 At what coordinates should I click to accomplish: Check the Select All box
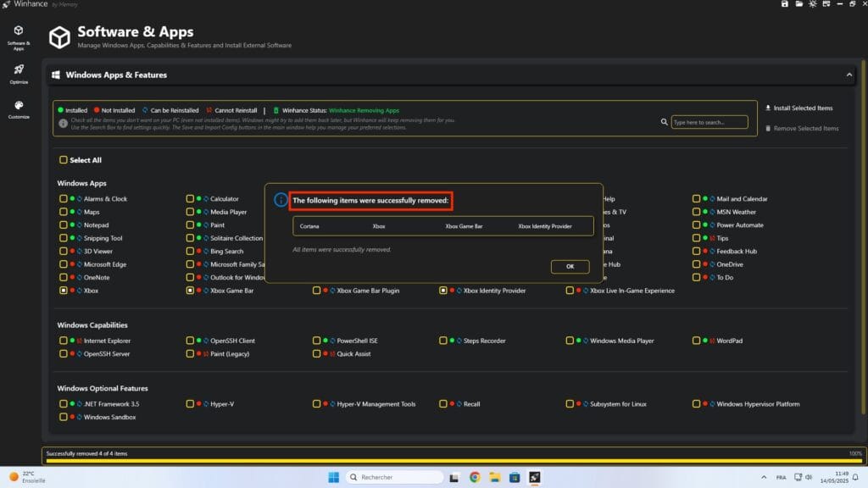tap(63, 159)
